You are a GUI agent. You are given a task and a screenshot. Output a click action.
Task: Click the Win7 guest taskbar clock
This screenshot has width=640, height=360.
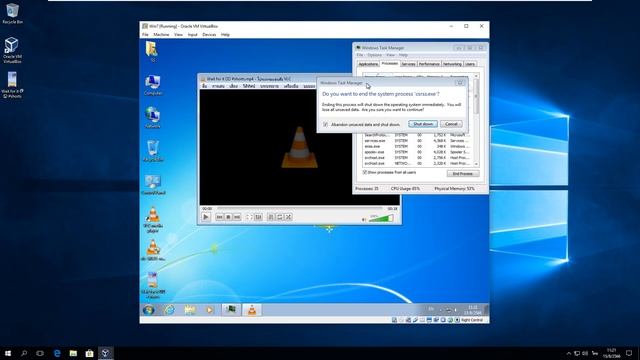(473, 310)
